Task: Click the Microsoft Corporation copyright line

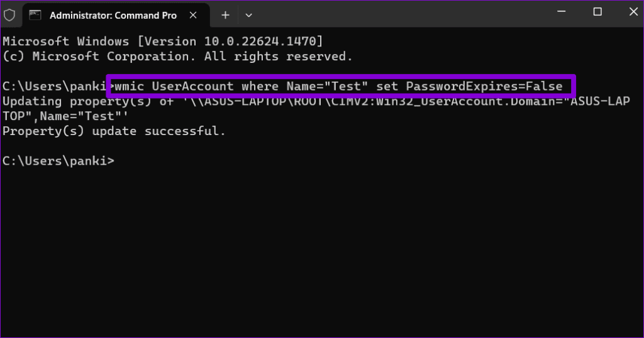Action: tap(177, 56)
